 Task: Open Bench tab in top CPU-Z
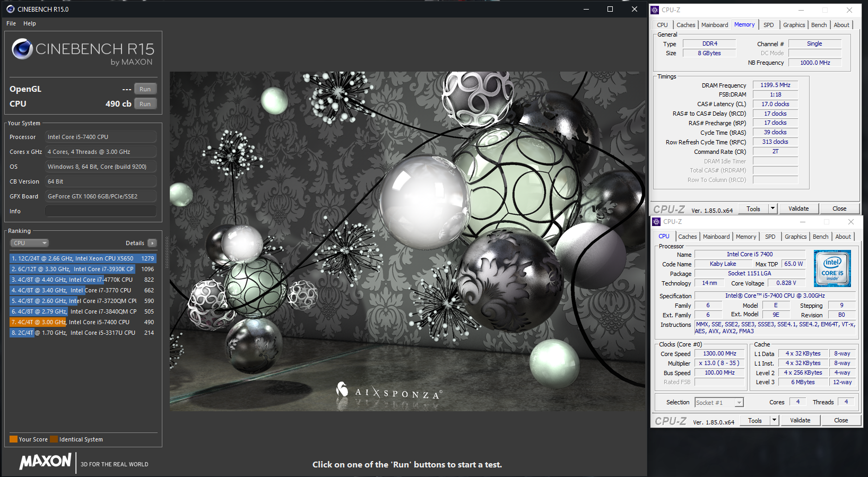819,25
